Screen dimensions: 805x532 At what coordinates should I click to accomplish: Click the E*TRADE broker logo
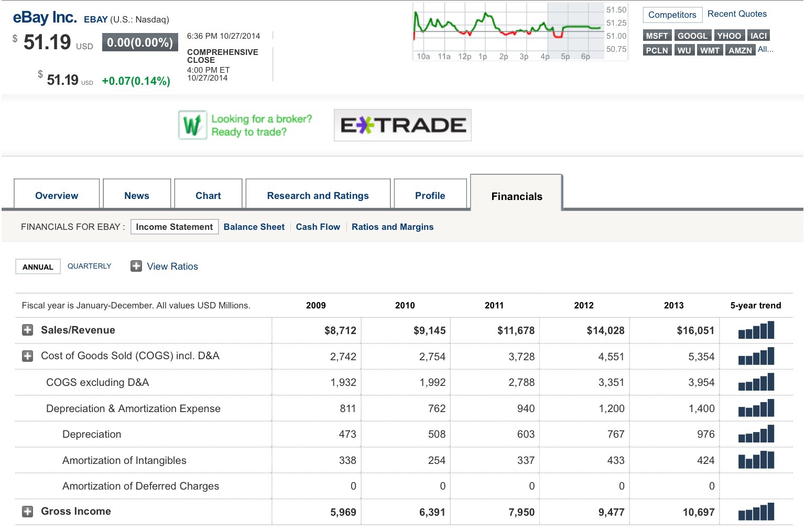(402, 125)
